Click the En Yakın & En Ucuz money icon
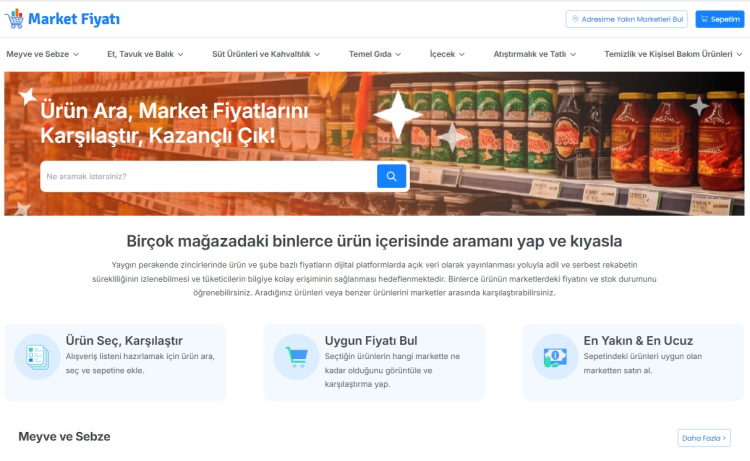The height and width of the screenshot is (461, 750). (x=554, y=356)
